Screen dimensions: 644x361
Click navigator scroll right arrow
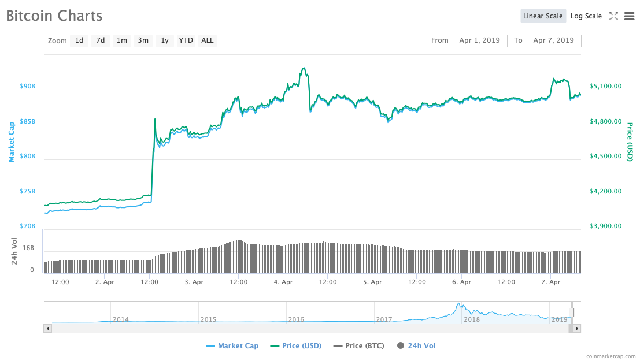(x=577, y=329)
